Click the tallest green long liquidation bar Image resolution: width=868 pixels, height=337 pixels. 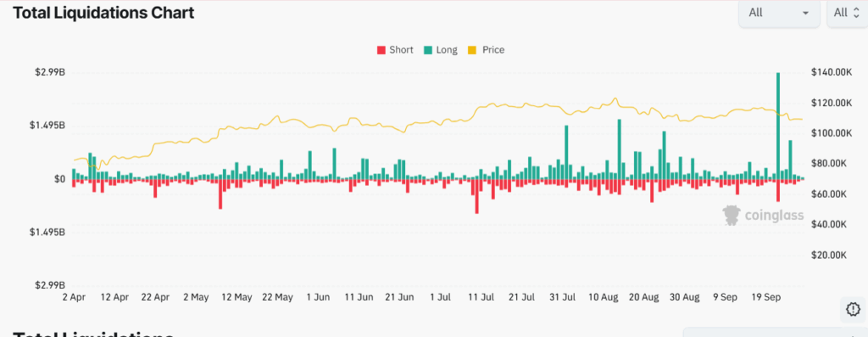778,126
